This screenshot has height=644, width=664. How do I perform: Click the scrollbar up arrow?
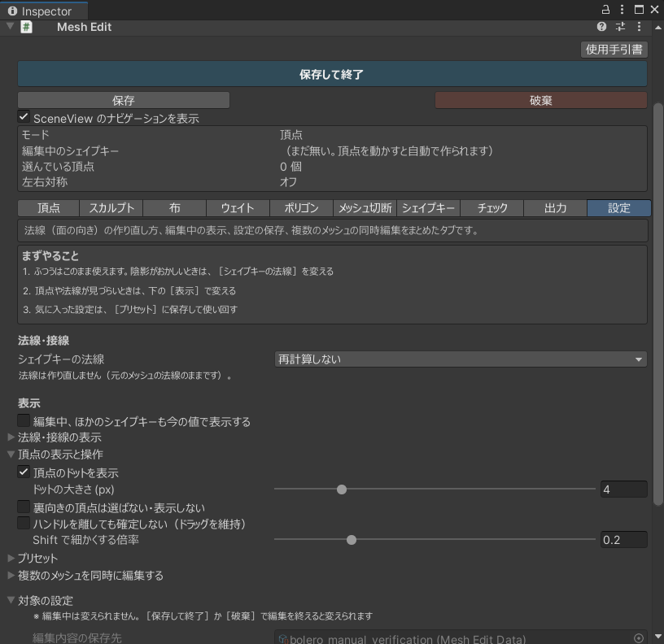pos(657,28)
